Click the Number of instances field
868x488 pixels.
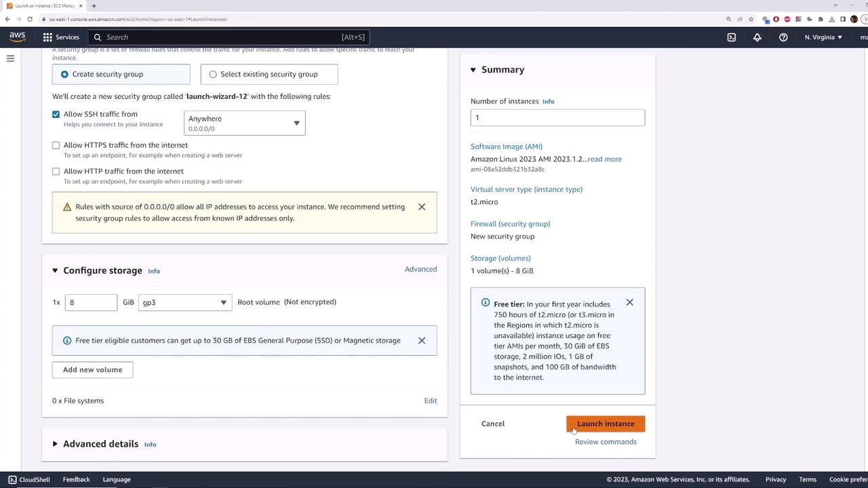click(x=557, y=117)
